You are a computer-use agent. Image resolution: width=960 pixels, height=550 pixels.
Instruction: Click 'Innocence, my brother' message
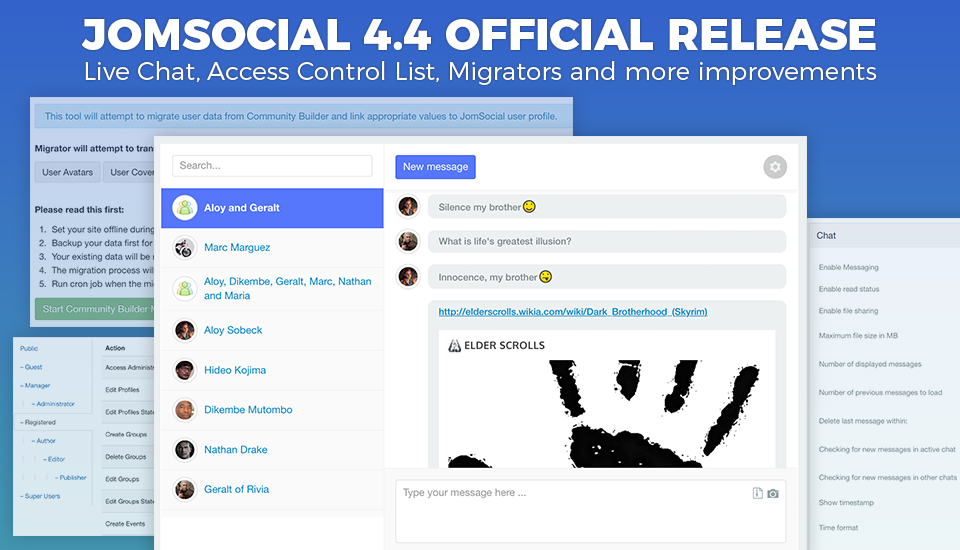tap(607, 277)
